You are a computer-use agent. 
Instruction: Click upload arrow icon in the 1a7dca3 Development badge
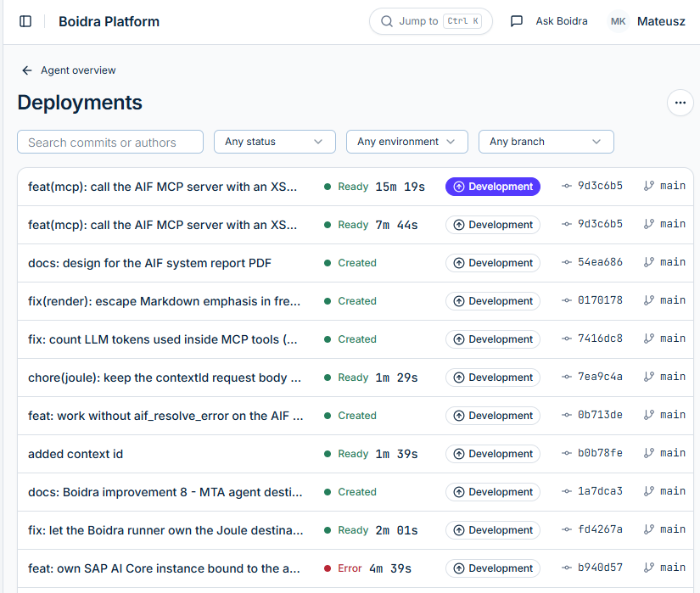pyautogui.click(x=459, y=492)
